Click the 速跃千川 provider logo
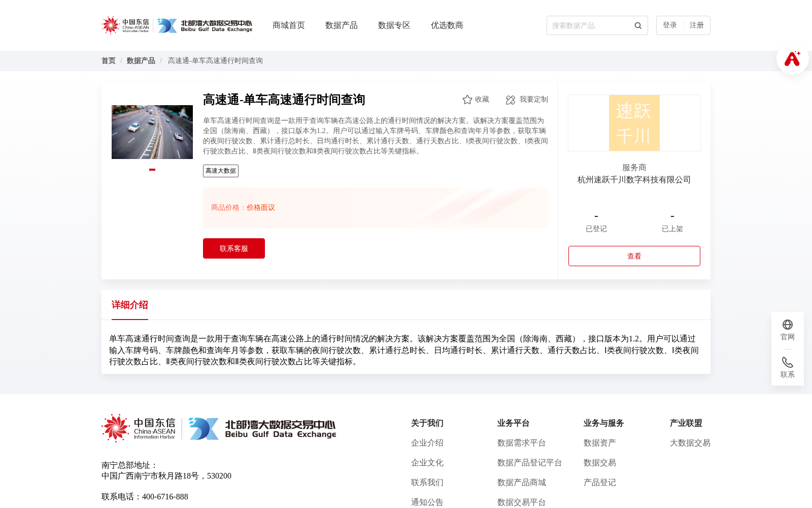 pyautogui.click(x=634, y=123)
